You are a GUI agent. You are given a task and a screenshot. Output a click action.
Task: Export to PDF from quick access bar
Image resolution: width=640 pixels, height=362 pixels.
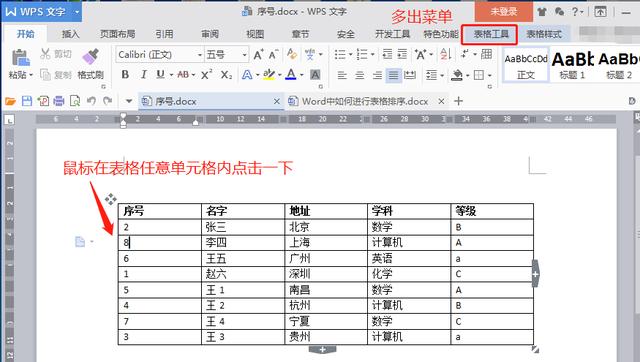pos(43,101)
